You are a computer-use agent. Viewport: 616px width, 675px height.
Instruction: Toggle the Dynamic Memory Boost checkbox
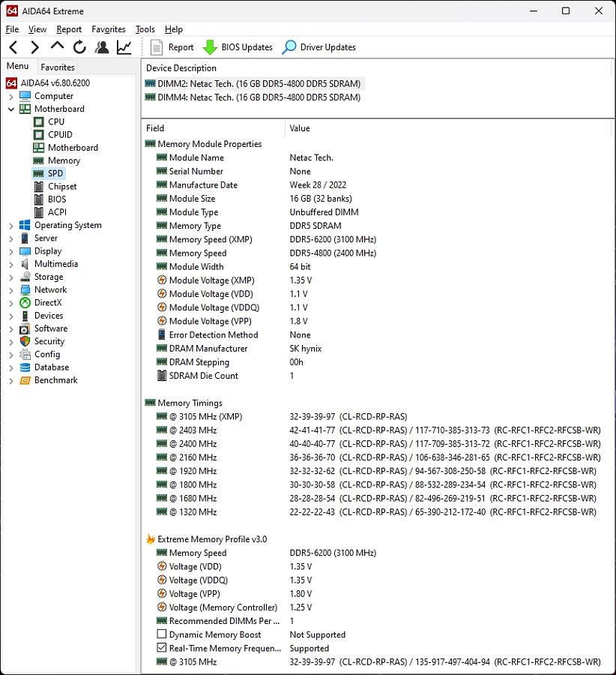click(162, 634)
